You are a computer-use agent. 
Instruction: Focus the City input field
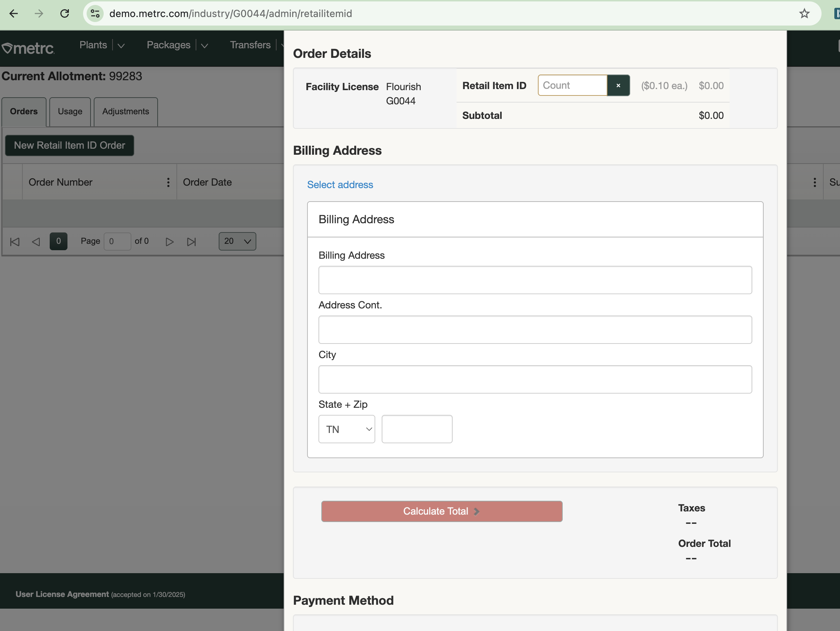pyautogui.click(x=535, y=379)
